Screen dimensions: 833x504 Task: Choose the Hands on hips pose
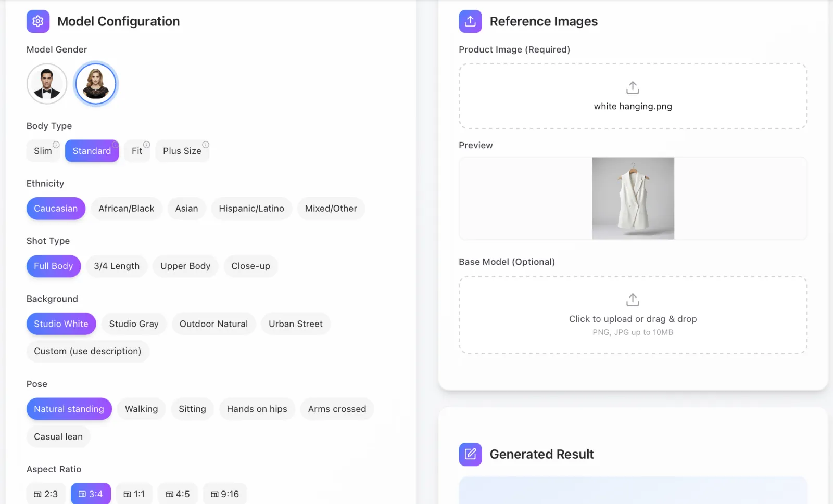tap(257, 409)
